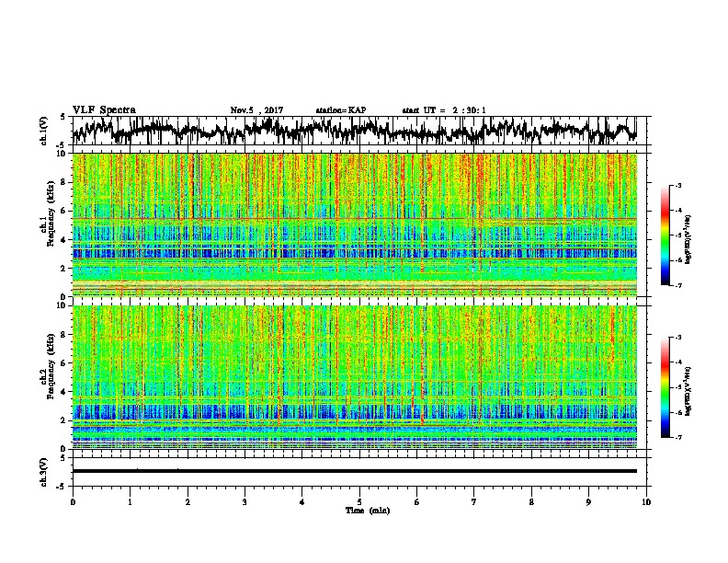Viewport: 728px width, 563px height.
Task: Click time axis tick label "4"
Action: (x=302, y=502)
